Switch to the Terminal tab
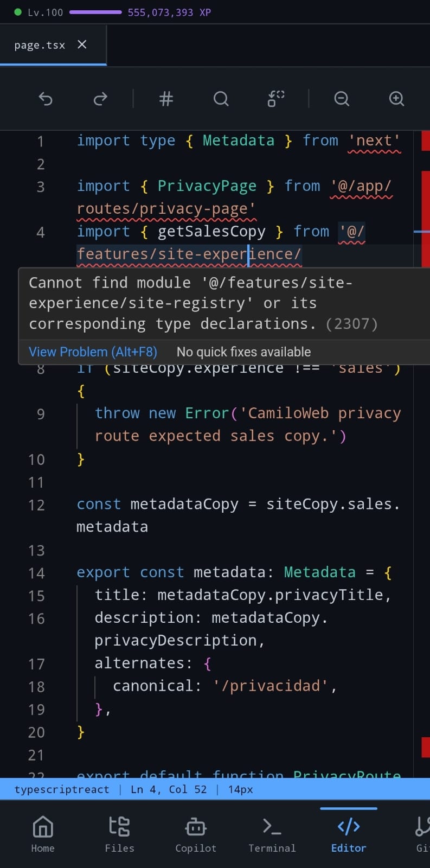This screenshot has height=868, width=430. (272, 834)
